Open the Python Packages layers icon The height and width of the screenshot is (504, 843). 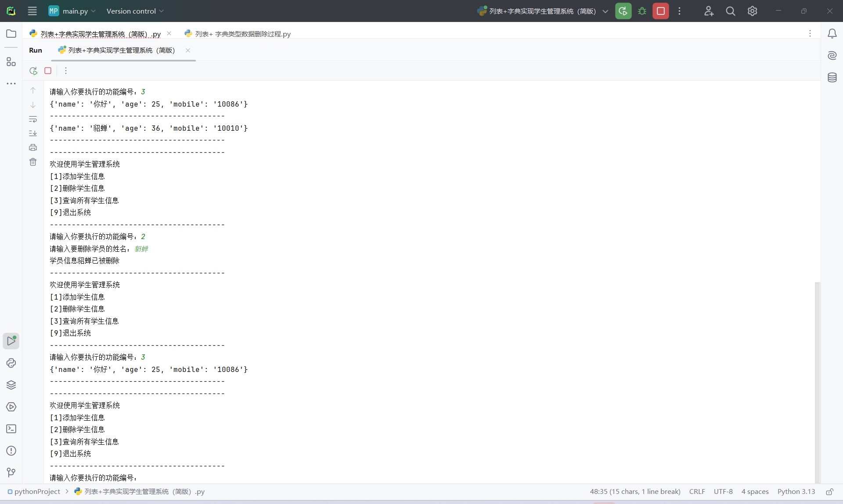click(x=11, y=385)
